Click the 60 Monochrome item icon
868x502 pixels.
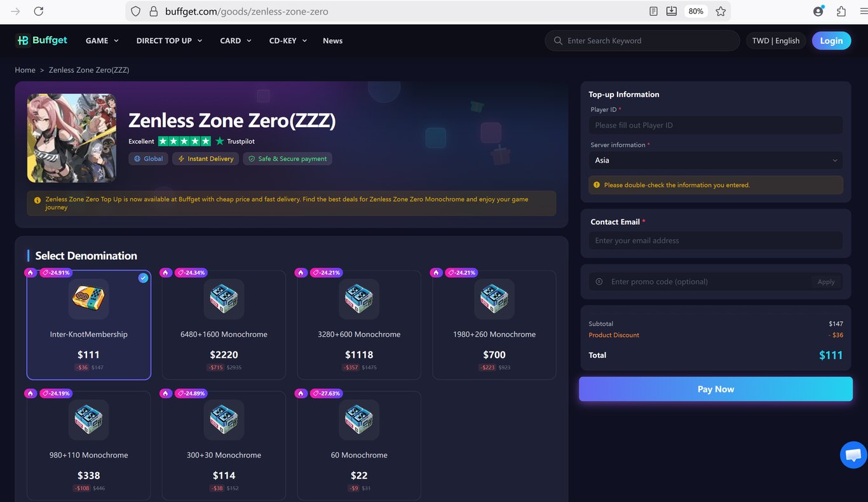pyautogui.click(x=359, y=420)
